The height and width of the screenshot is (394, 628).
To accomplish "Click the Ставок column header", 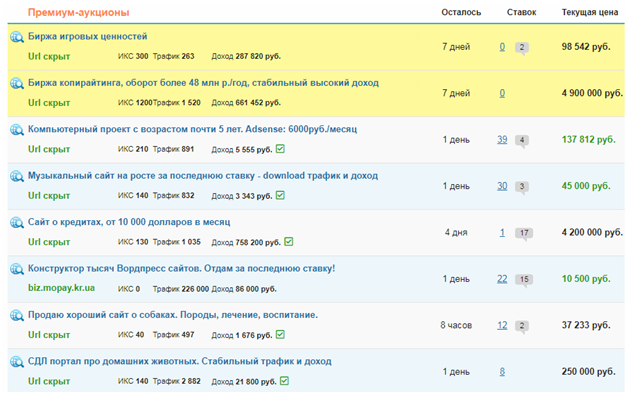I will (x=521, y=12).
